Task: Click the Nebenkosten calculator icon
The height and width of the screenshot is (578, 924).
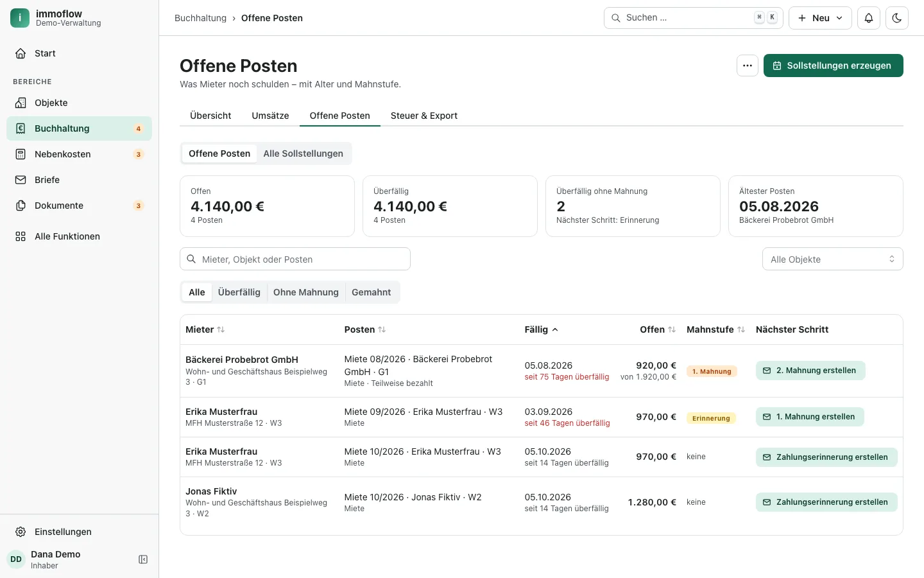Action: click(21, 154)
